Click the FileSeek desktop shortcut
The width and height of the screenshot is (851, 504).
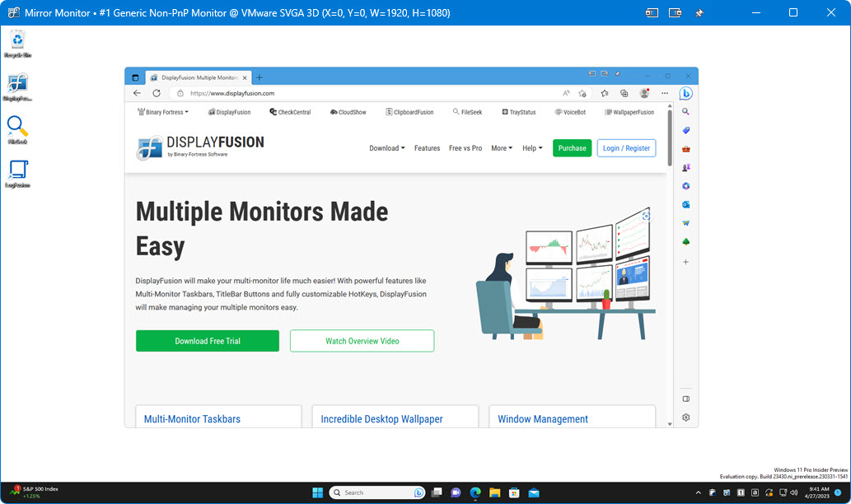[18, 129]
